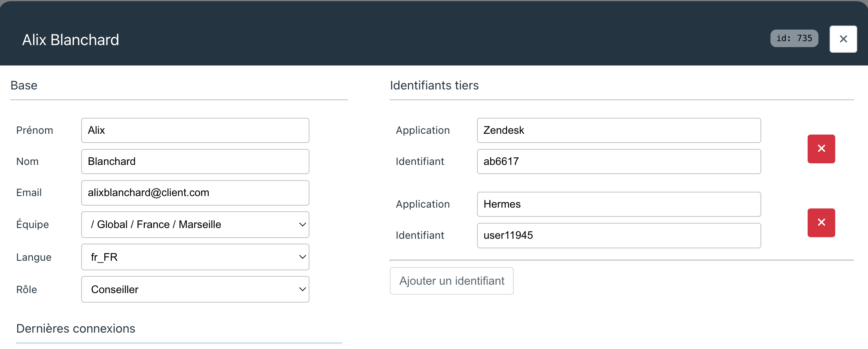Click Ajouter un identifiant button
Screen dimensions: 868x349
(452, 281)
